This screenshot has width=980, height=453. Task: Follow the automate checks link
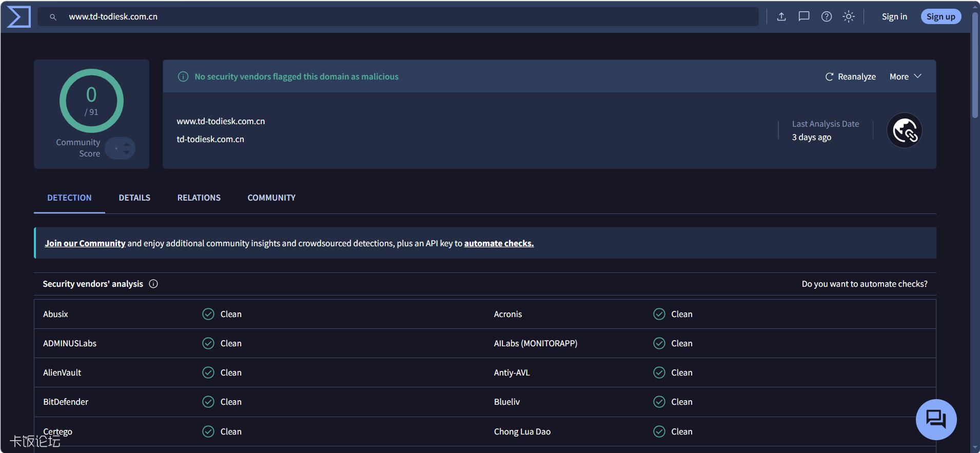[x=499, y=243]
